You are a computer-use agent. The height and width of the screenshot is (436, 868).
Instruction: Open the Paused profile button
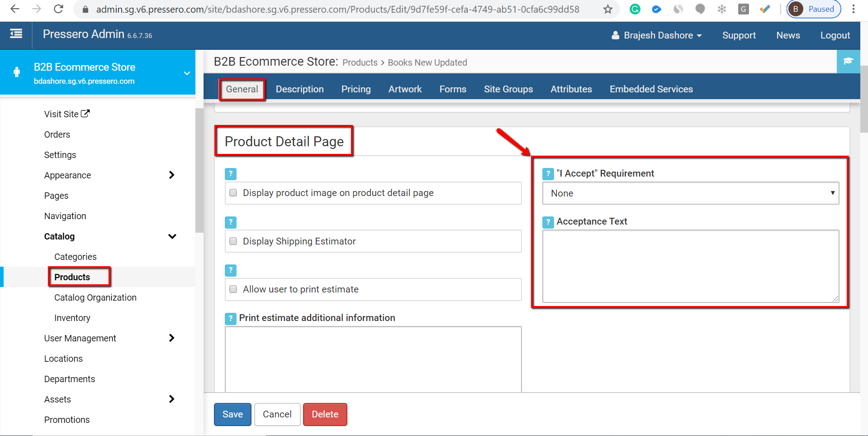click(x=814, y=9)
